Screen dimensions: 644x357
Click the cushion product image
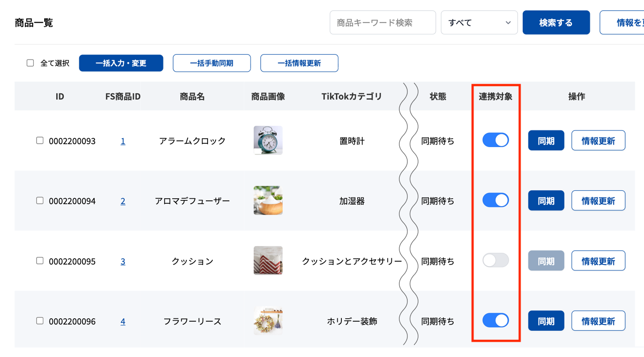coord(268,260)
